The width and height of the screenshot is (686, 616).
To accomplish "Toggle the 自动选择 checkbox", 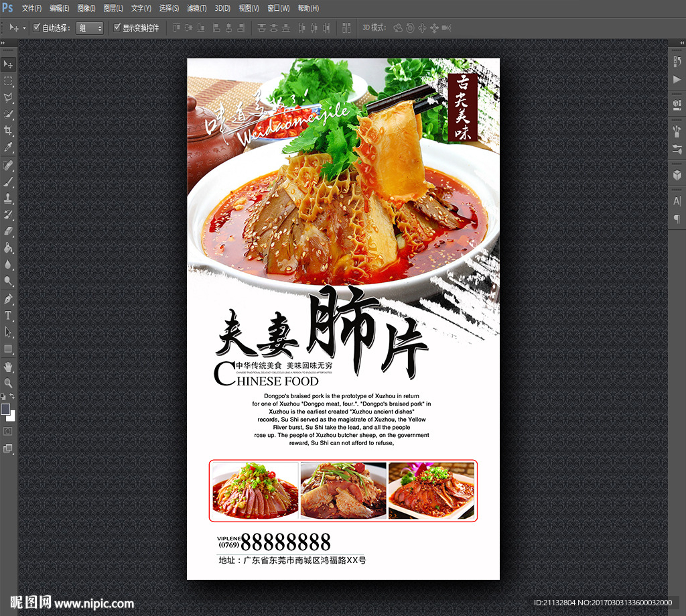I will point(37,27).
